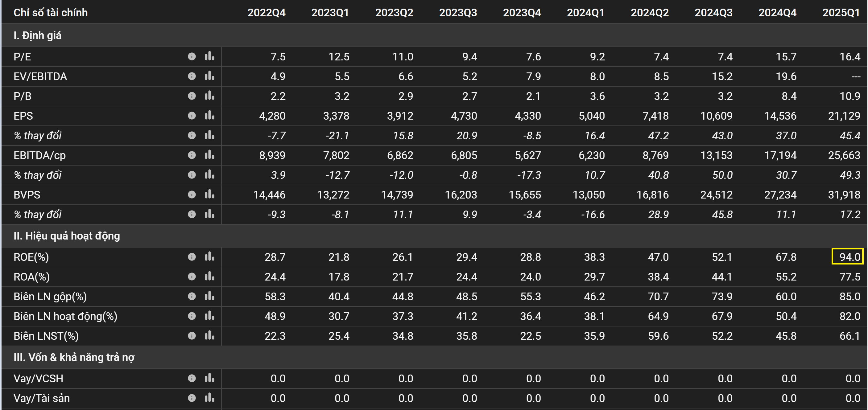
Task: Click the info icon for Vay/VCSH
Action: (x=192, y=378)
